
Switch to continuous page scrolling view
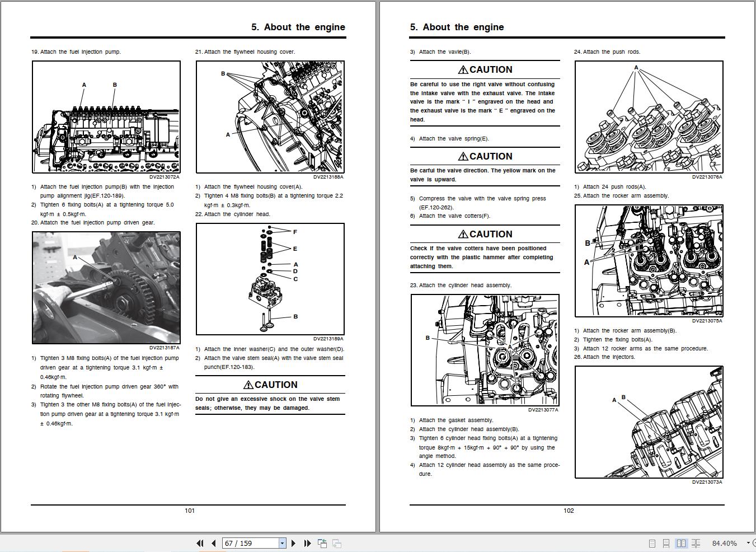[666, 543]
